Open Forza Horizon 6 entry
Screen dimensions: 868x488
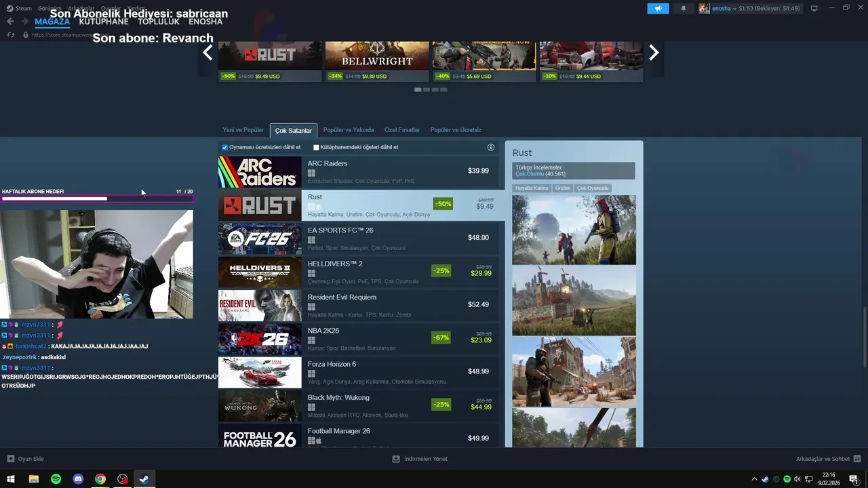[x=358, y=372]
